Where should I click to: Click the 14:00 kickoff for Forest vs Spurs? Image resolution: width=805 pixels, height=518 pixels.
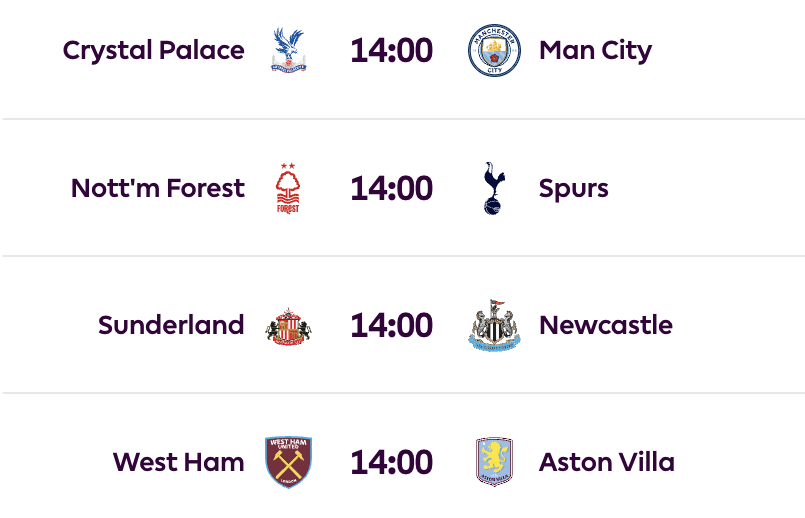391,188
